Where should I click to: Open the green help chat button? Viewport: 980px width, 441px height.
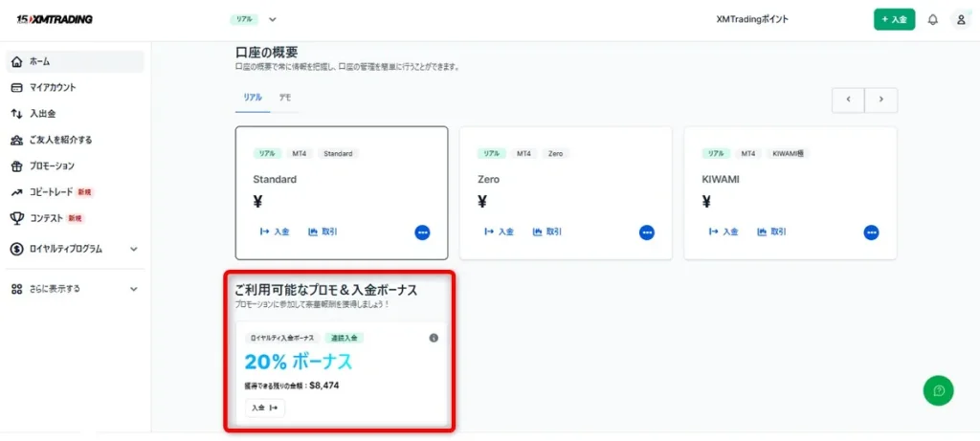click(939, 391)
